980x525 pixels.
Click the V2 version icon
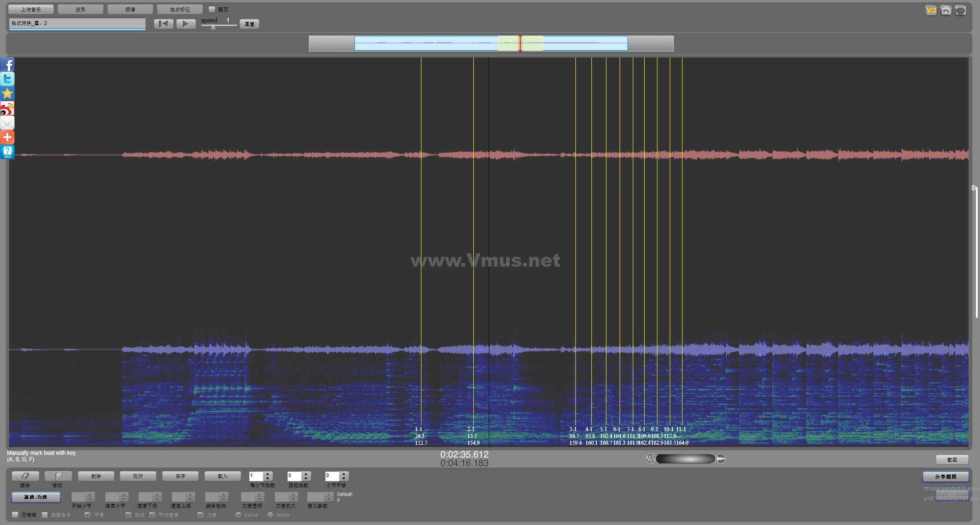(931, 10)
